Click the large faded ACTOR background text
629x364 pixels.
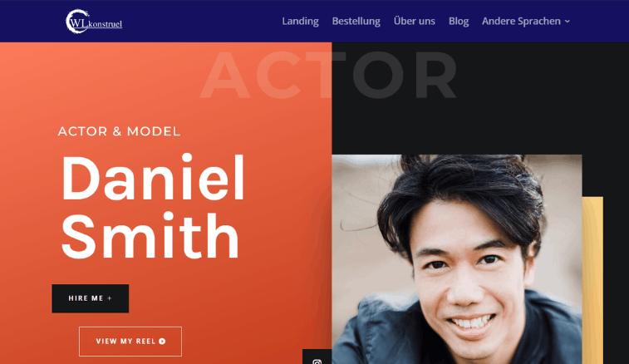pyautogui.click(x=328, y=75)
